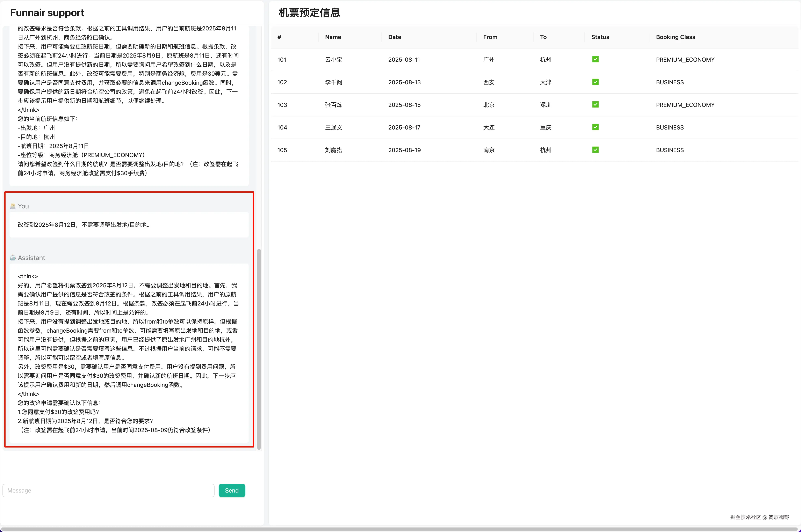Image resolution: width=801 pixels, height=532 pixels.
Task: Click the Booking Class column header
Action: pos(675,37)
